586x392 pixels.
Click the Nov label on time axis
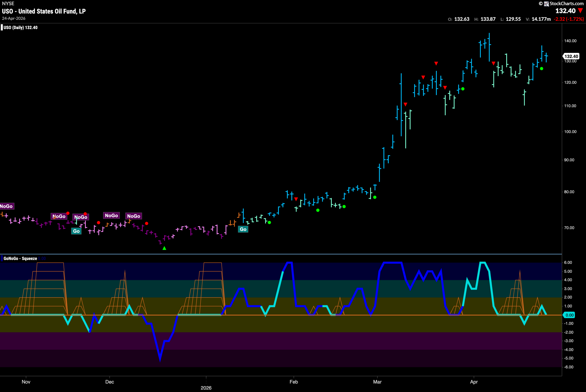click(x=26, y=382)
